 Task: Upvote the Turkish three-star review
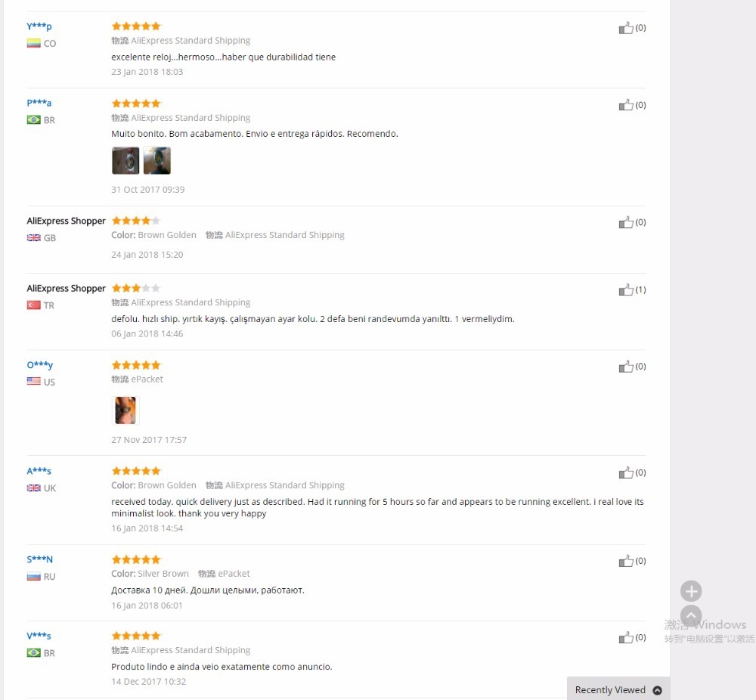coord(626,290)
